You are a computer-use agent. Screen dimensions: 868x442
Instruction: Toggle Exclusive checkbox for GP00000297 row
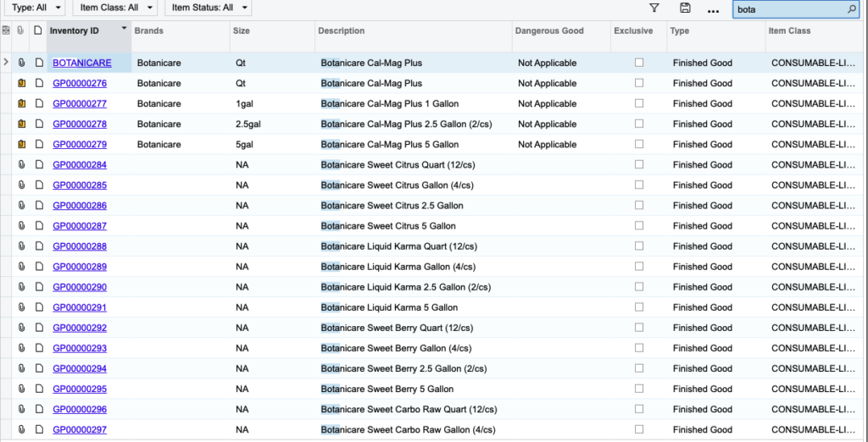click(x=639, y=429)
